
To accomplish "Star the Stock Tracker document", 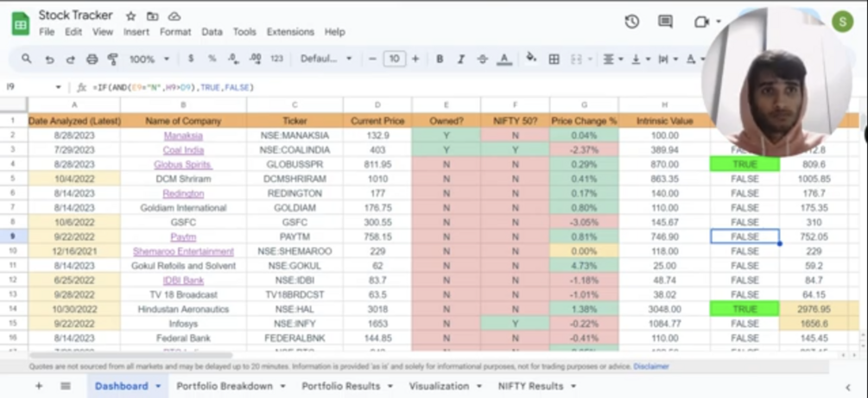I will pyautogui.click(x=130, y=16).
